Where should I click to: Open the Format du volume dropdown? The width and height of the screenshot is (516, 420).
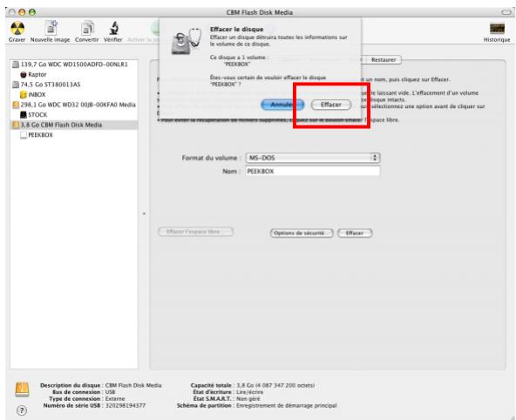click(313, 158)
